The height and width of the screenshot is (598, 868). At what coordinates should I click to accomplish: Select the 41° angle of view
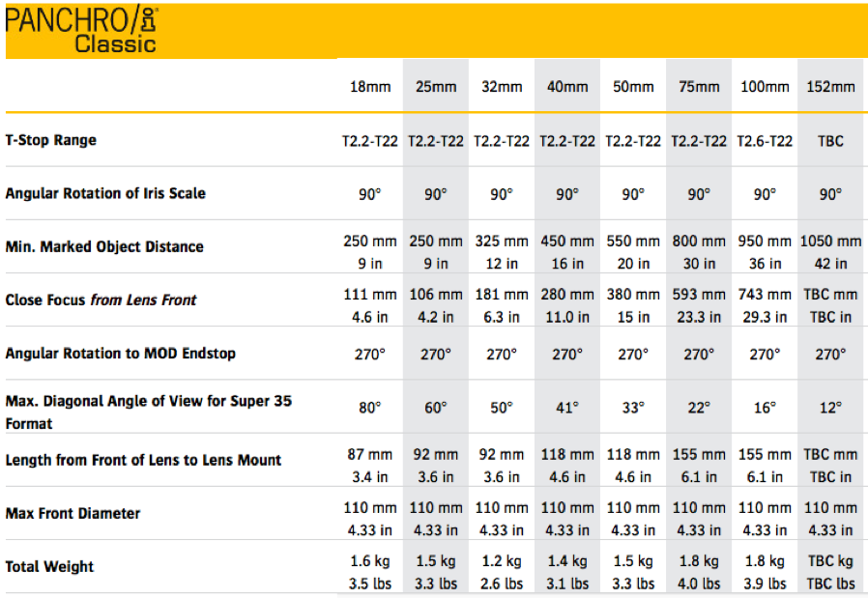[x=567, y=408]
